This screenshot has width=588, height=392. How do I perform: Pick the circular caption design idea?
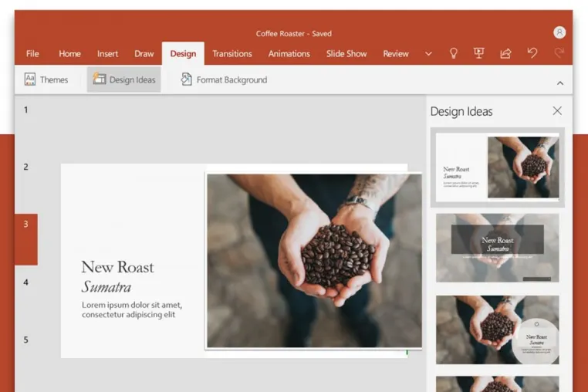[x=497, y=329]
